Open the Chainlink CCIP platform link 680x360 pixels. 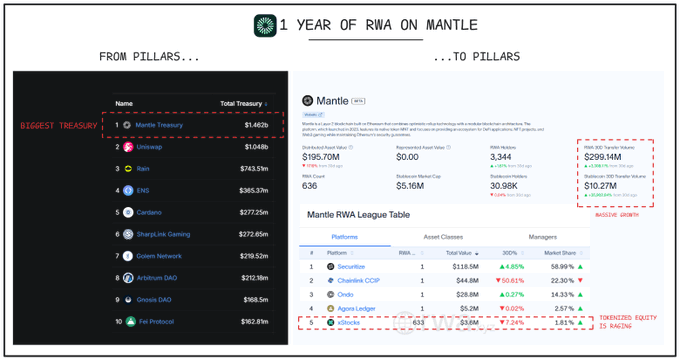point(359,281)
